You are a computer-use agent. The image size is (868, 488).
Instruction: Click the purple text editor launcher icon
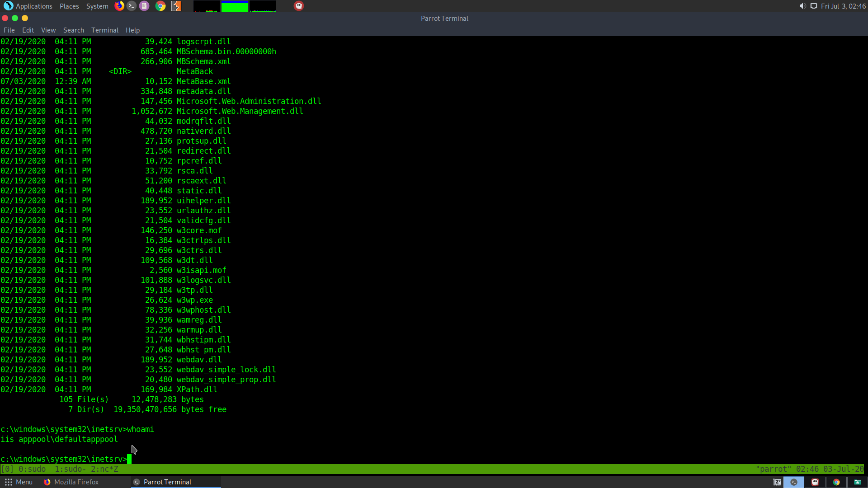tap(144, 6)
